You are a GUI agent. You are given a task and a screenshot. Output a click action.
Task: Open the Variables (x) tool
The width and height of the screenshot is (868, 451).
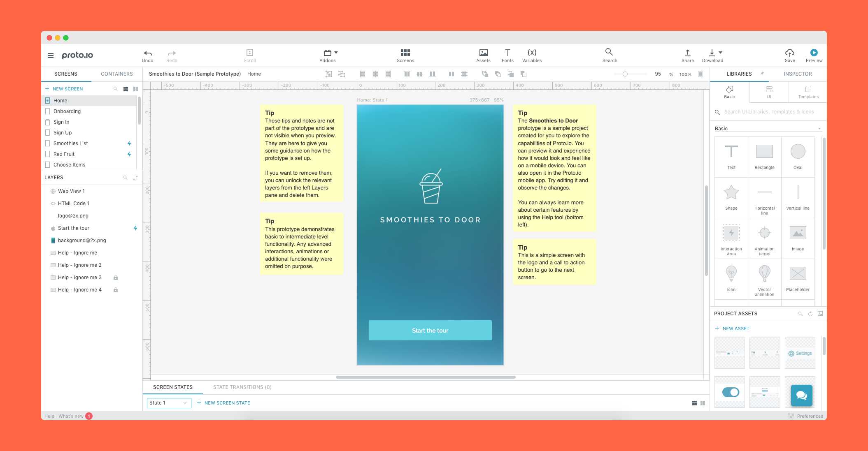[532, 53]
